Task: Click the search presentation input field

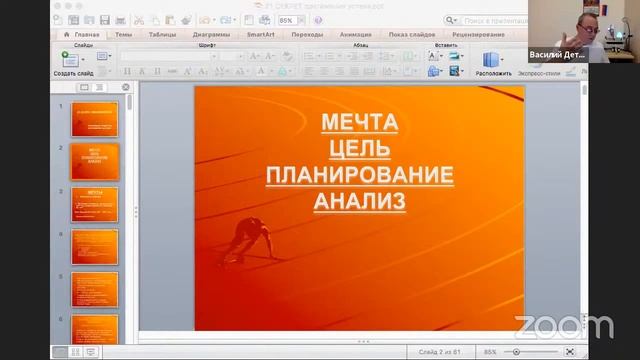Action: (494, 20)
